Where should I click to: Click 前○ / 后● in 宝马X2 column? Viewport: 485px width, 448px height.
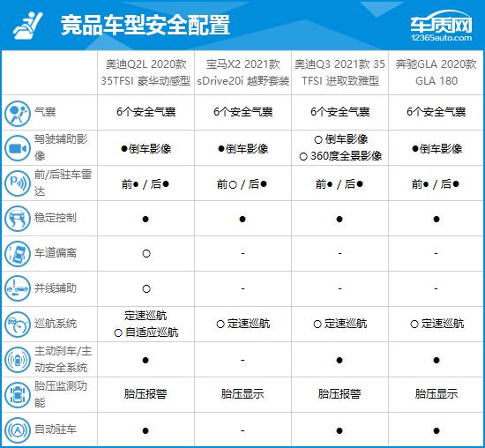(242, 184)
